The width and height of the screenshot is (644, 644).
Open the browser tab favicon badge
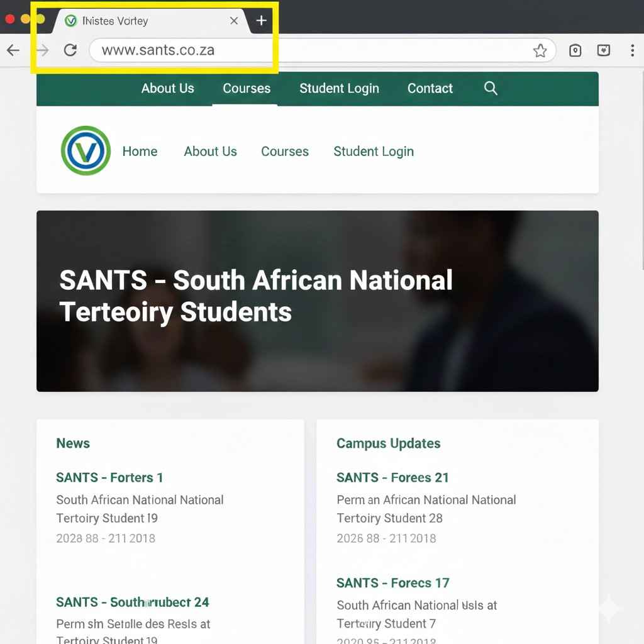pyautogui.click(x=70, y=20)
